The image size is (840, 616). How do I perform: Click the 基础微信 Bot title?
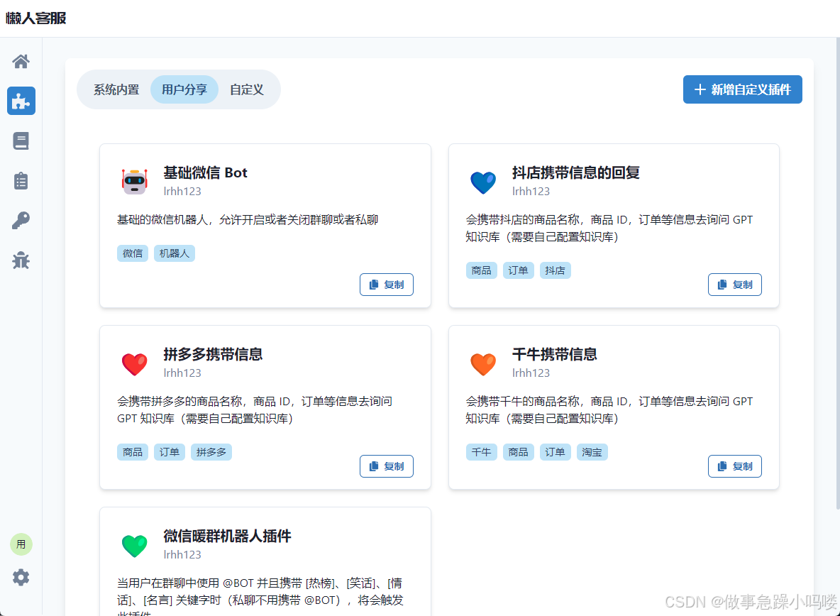pos(205,172)
